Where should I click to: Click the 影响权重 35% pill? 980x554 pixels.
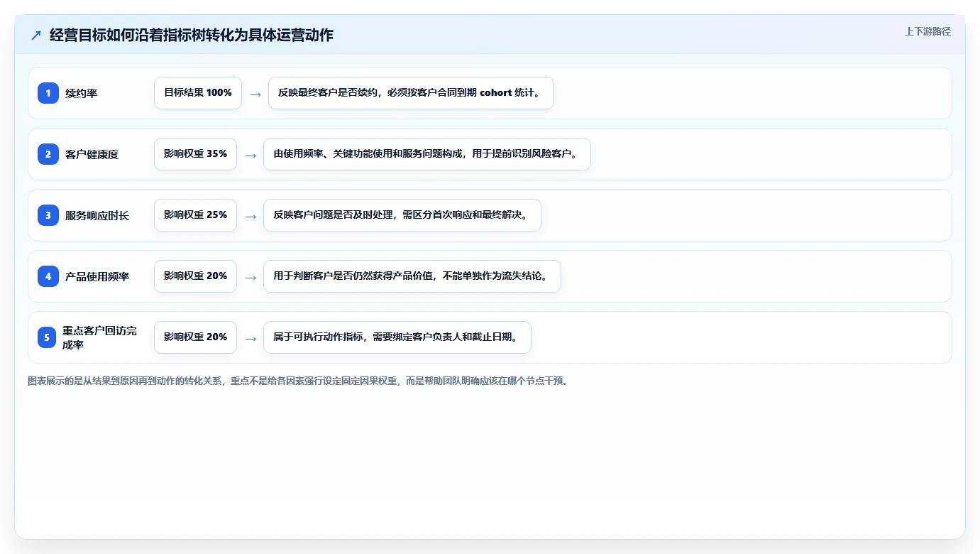point(195,154)
